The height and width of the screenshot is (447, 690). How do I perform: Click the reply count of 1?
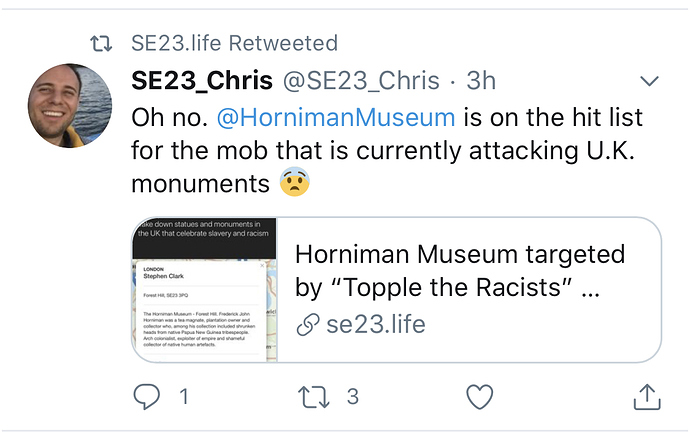click(183, 397)
